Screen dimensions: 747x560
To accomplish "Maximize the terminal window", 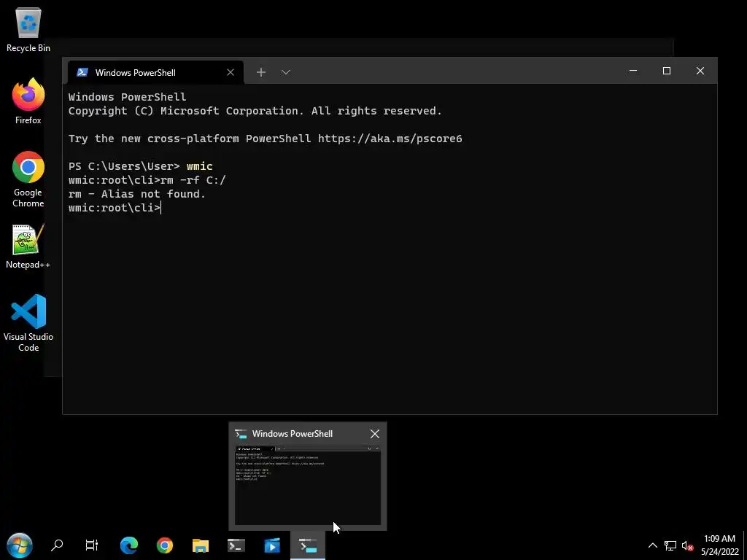I will point(667,71).
